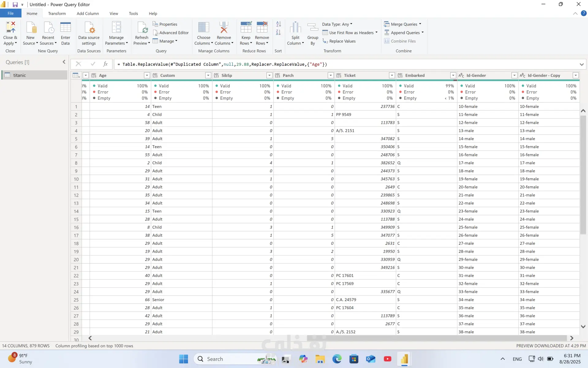The width and height of the screenshot is (588, 368).
Task: Expand the formula bar chevron
Action: click(582, 64)
